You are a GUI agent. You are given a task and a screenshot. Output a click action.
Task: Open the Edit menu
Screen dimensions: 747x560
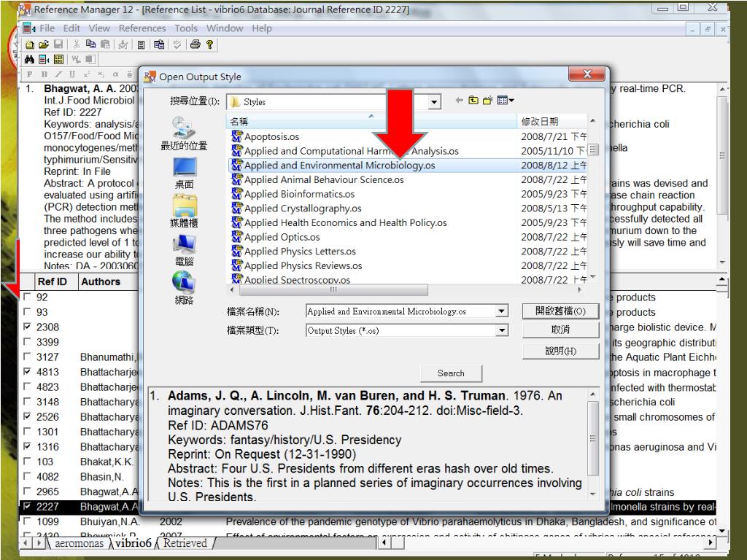point(71,28)
